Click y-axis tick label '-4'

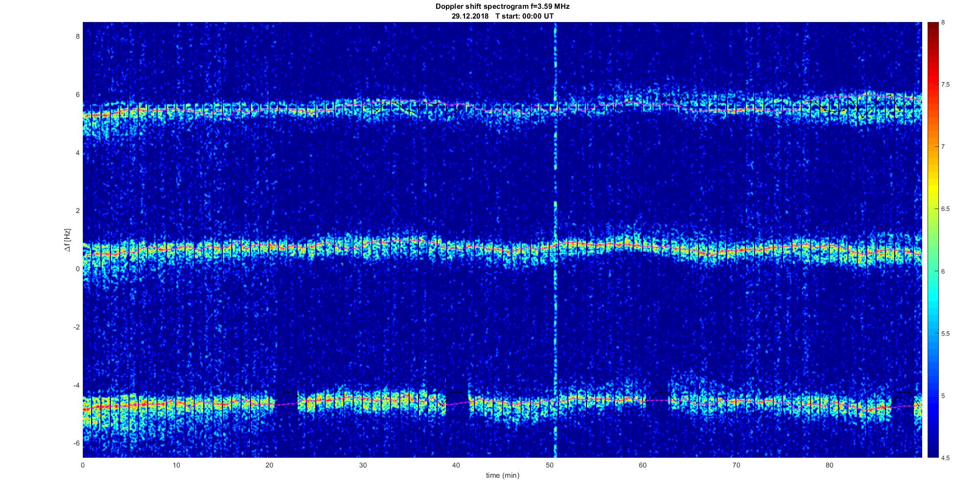76,385
